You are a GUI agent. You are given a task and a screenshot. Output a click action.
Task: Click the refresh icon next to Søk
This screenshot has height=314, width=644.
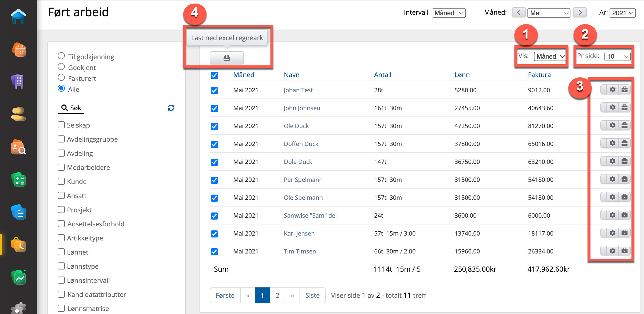coord(171,108)
